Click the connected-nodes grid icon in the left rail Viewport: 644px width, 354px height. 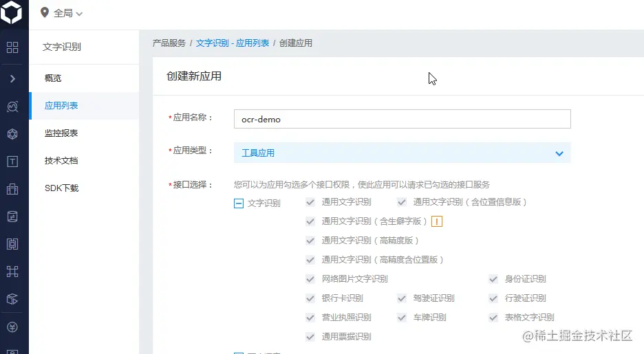tap(12, 272)
